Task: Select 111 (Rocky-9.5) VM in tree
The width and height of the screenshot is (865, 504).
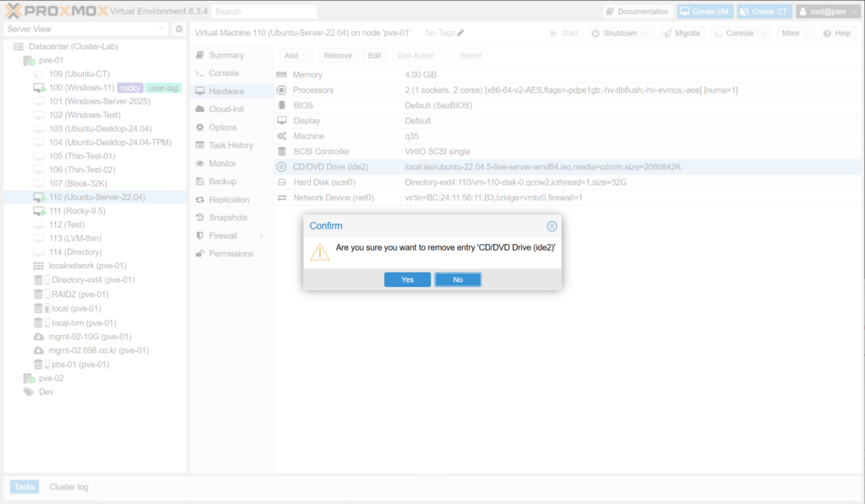Action: tap(77, 211)
